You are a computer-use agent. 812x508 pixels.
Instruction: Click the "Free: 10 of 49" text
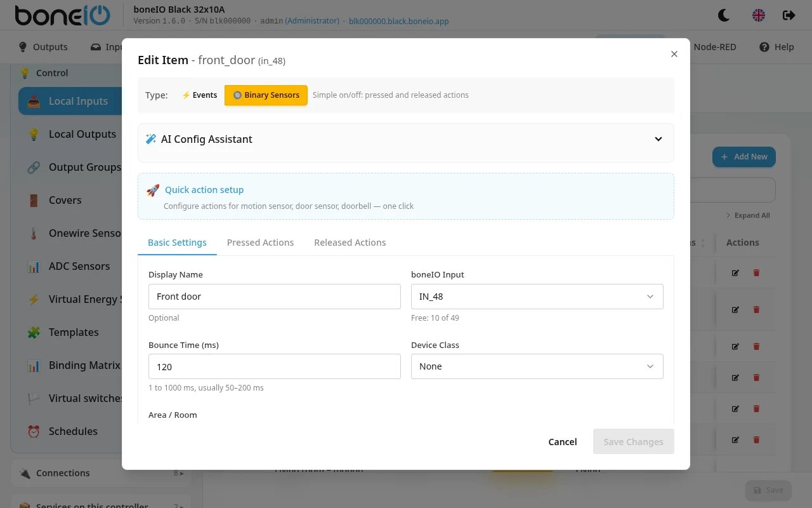435,317
